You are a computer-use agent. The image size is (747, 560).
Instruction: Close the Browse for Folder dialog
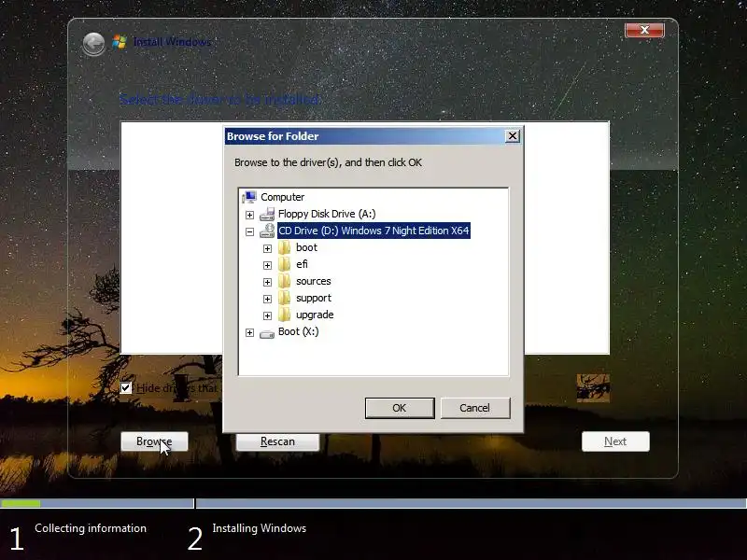pos(512,136)
